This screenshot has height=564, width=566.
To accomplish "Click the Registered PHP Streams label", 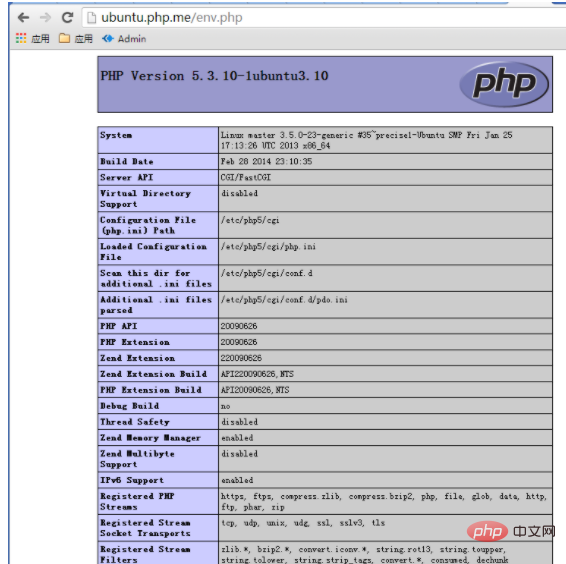I will click(137, 502).
